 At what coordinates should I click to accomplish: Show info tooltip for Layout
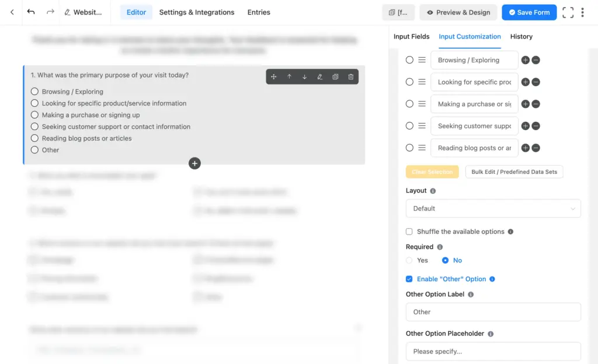pyautogui.click(x=433, y=191)
